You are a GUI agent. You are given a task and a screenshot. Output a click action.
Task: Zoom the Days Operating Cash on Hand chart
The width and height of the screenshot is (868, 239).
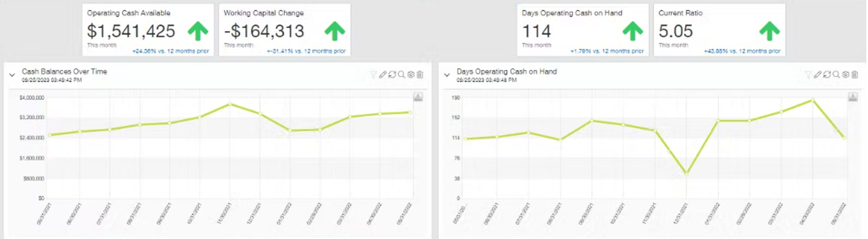836,75
